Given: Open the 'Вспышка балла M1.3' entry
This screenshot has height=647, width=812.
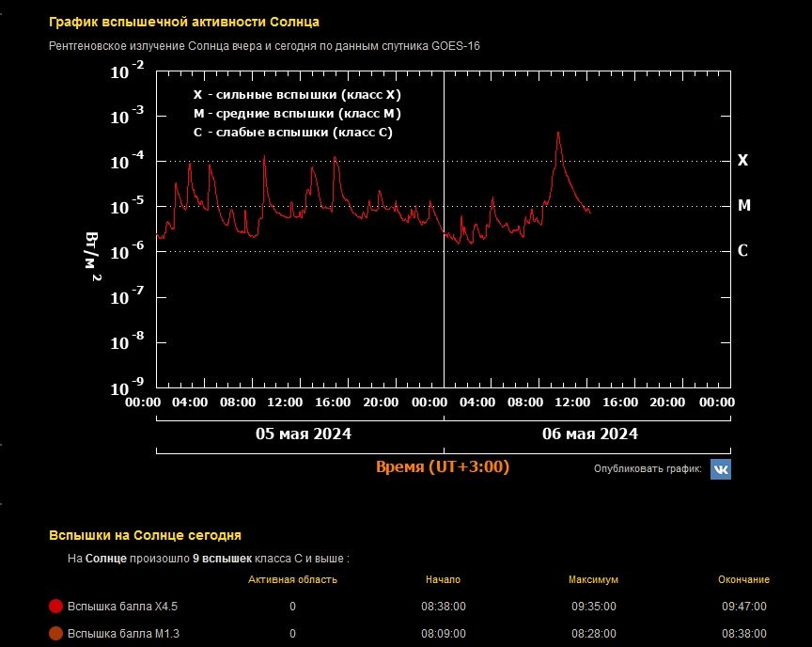Looking at the screenshot, I should (x=123, y=634).
